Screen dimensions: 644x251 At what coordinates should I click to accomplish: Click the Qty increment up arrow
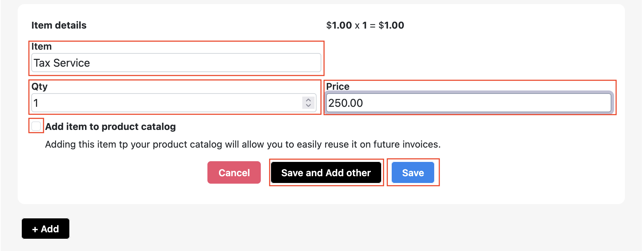click(308, 100)
